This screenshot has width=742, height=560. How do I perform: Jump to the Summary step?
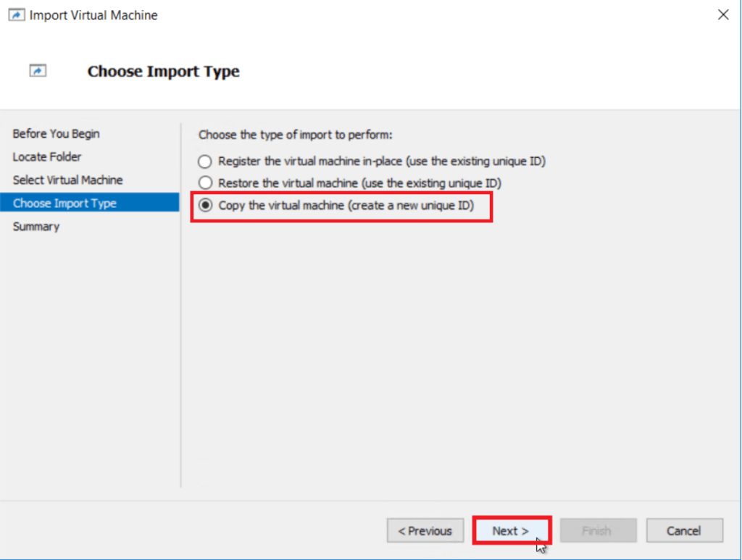point(36,226)
